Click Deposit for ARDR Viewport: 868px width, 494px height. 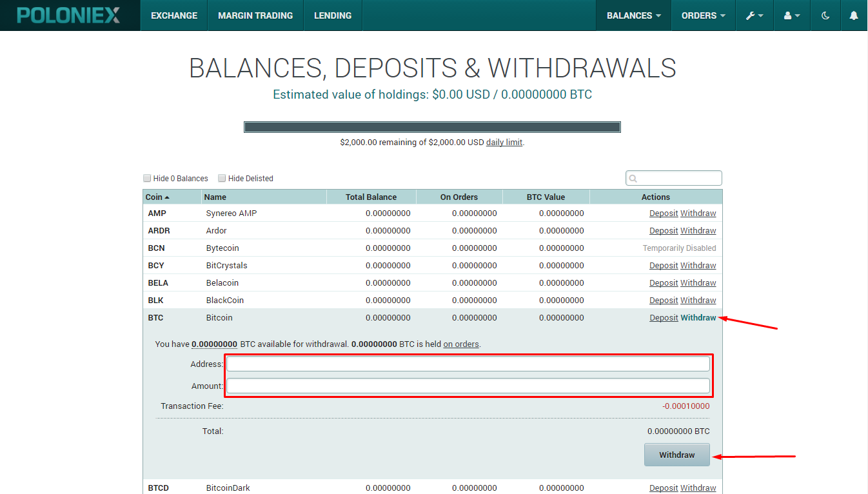click(664, 231)
